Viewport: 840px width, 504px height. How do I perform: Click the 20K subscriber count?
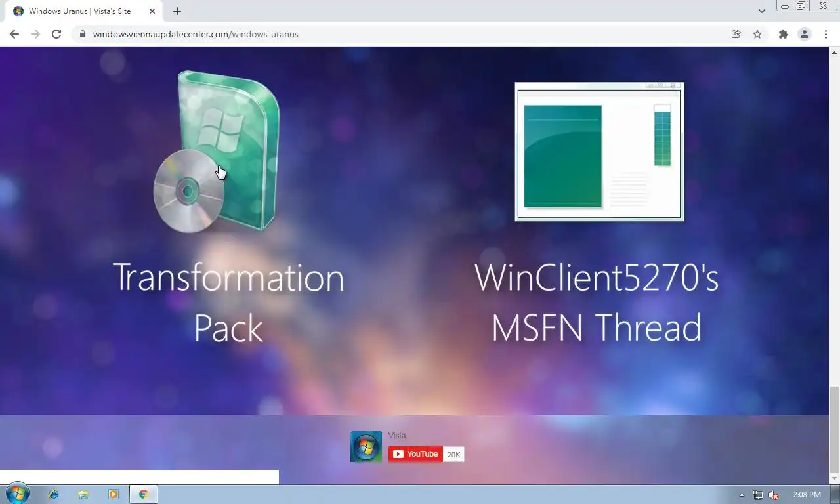454,454
